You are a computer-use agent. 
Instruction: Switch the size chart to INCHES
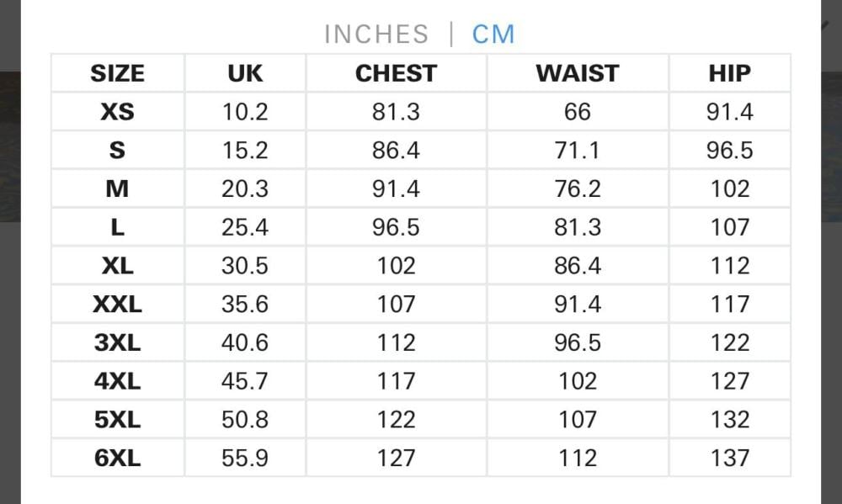(x=376, y=34)
